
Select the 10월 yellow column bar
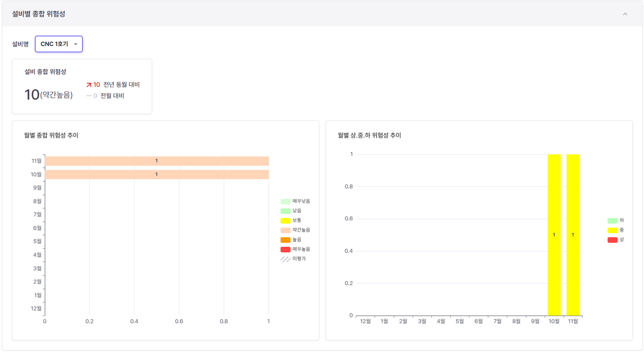click(x=554, y=235)
